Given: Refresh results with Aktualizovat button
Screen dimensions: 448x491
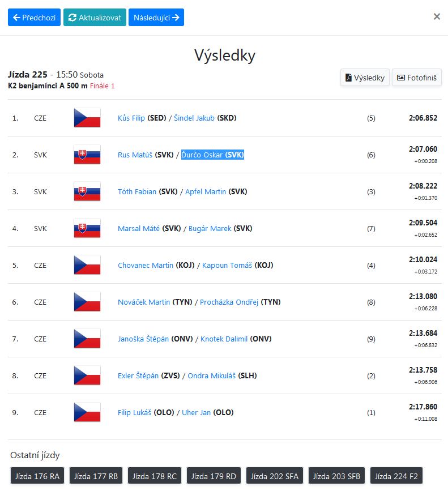Looking at the screenshot, I should (x=95, y=18).
